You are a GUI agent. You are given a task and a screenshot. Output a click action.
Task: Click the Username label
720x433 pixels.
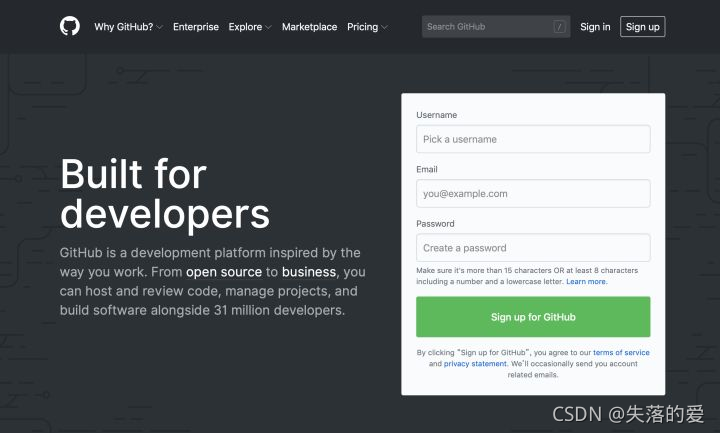[x=436, y=115]
